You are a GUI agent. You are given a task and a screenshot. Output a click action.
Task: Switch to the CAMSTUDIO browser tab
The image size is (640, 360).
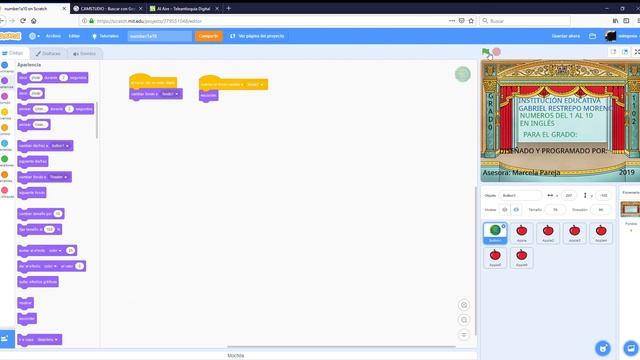tap(108, 9)
